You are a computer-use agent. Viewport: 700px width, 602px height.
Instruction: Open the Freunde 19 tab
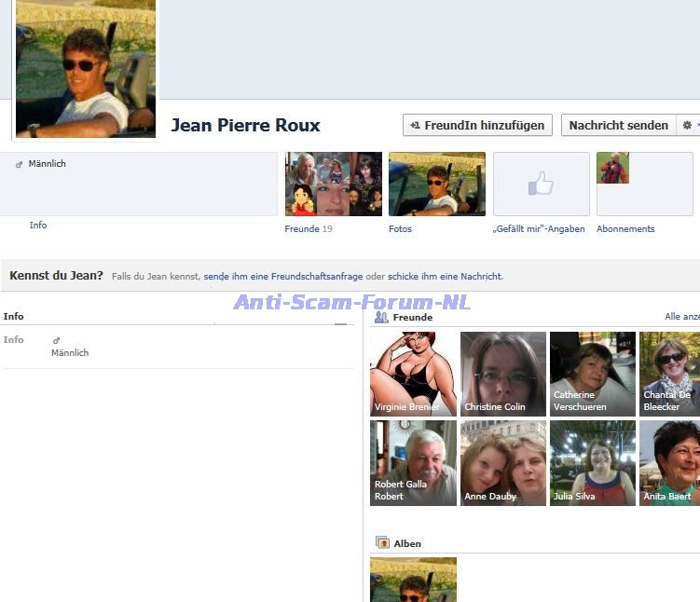308,229
